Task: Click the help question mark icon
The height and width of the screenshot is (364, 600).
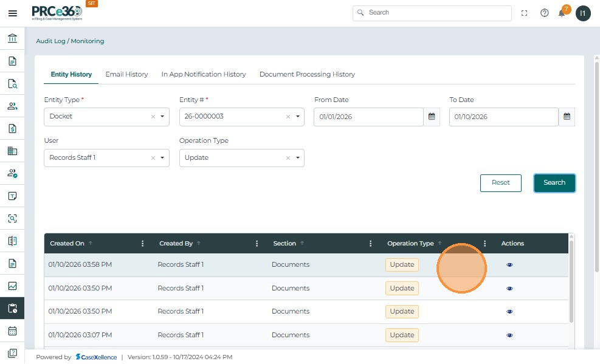Action: (544, 13)
